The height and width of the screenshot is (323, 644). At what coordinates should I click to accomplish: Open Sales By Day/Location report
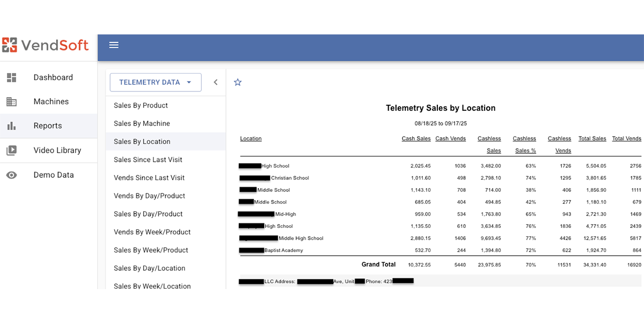tap(149, 268)
